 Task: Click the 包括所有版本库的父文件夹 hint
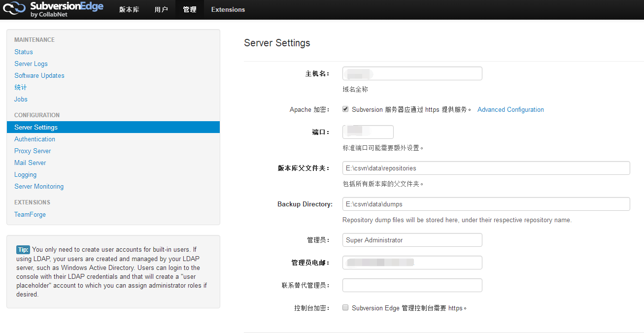coord(383,184)
